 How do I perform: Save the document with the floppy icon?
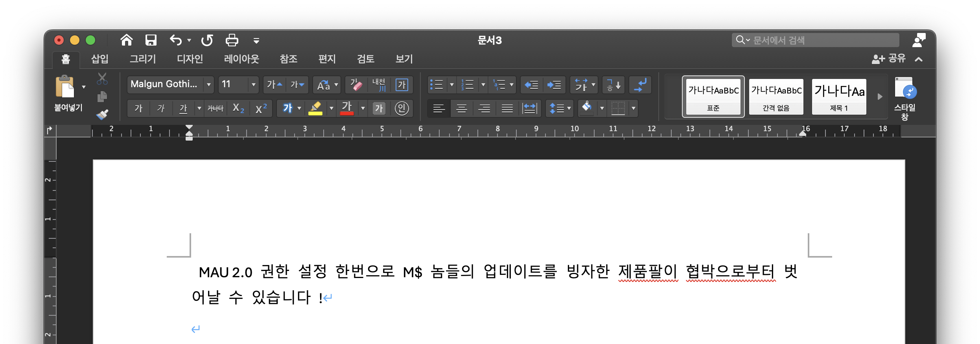[x=151, y=40]
